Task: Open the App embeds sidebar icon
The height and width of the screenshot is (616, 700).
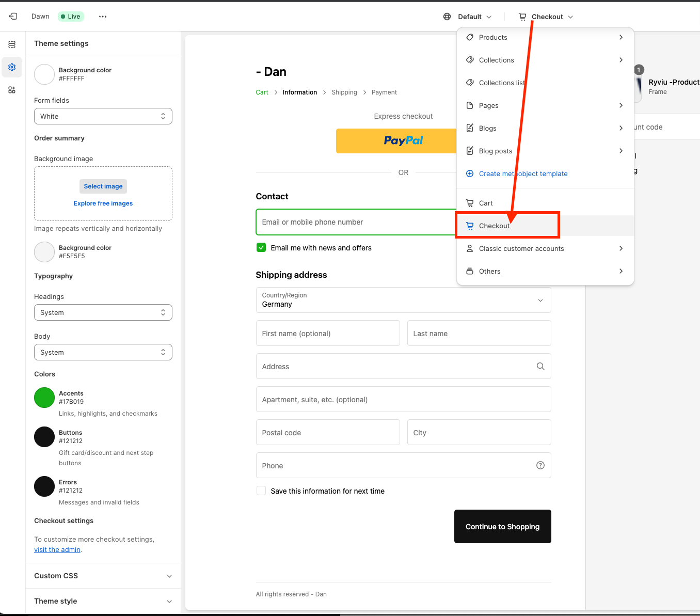Action: click(12, 90)
